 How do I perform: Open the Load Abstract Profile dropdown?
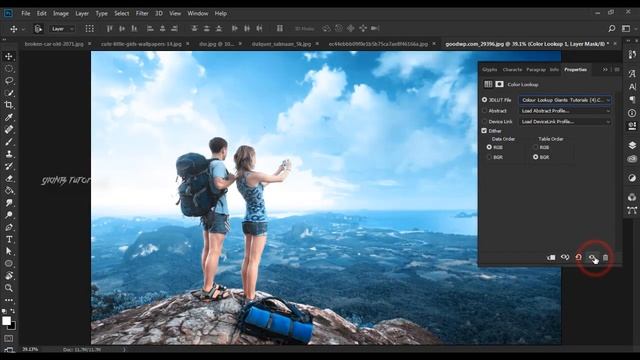[565, 111]
